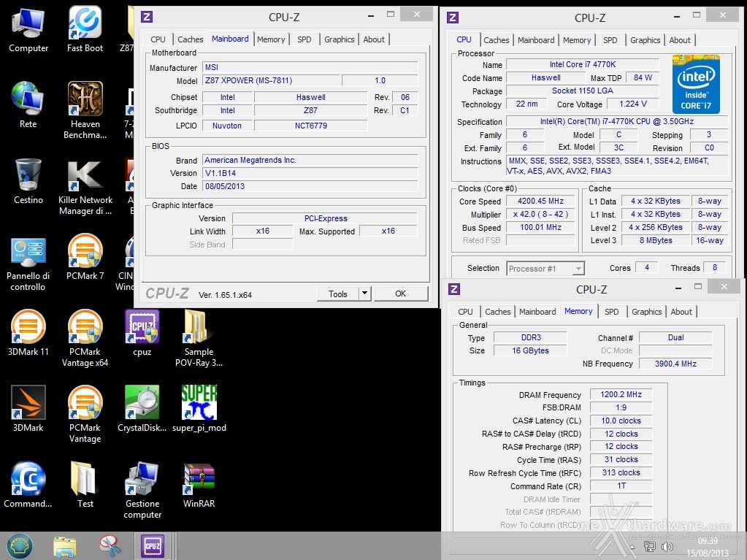The image size is (747, 560).
Task: Expand Tools dropdown arrow in CPU-Z Mainboard window
Action: [364, 294]
